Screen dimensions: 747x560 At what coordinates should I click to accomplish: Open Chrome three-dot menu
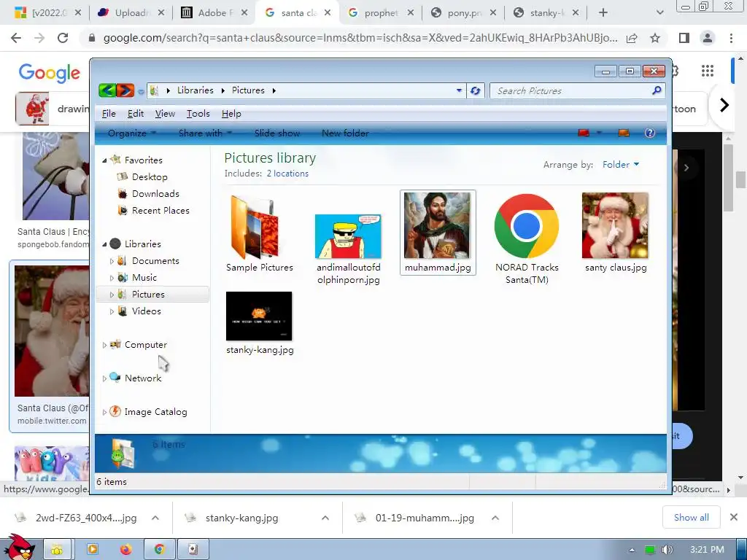point(731,38)
